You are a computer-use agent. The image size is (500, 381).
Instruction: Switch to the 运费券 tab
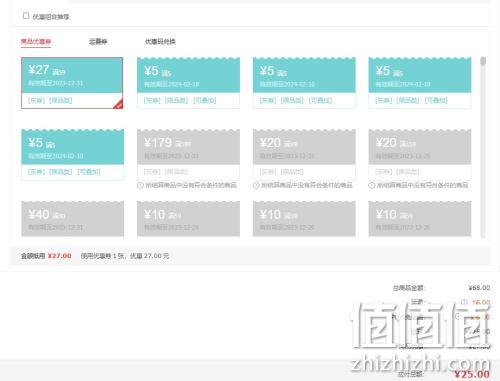(x=98, y=42)
